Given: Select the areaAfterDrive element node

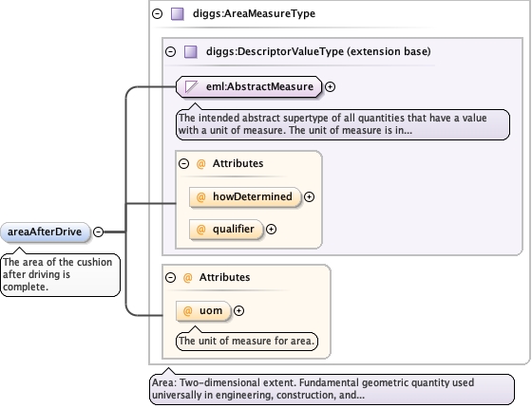Looking at the screenshot, I should click(x=46, y=232).
